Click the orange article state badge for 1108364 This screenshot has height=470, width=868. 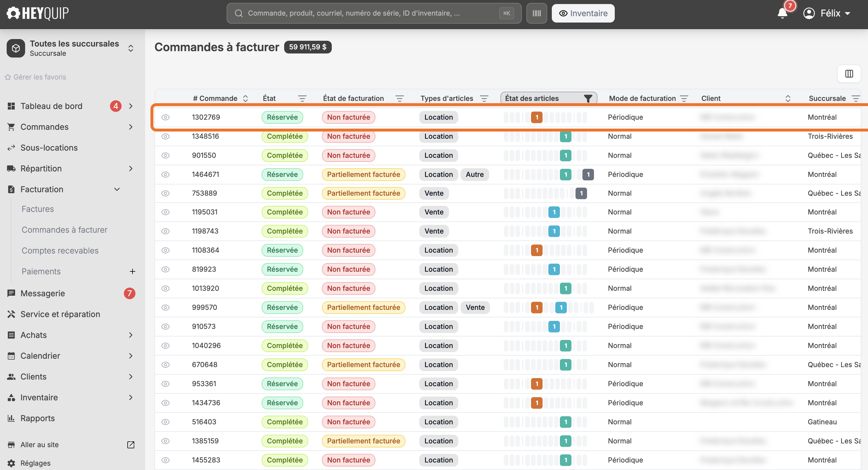click(x=537, y=250)
